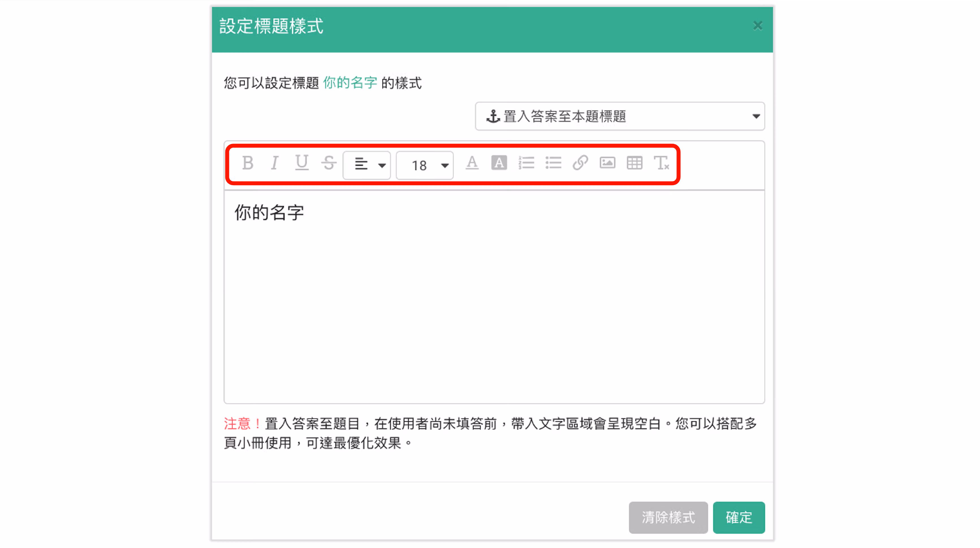The height and width of the screenshot is (548, 980).
Task: Insert a numbered list
Action: coord(526,163)
